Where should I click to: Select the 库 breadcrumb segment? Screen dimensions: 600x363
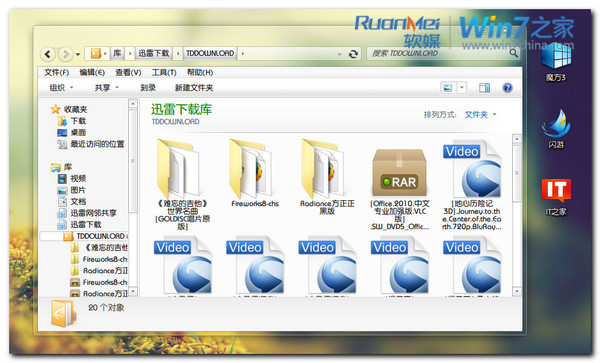point(117,54)
